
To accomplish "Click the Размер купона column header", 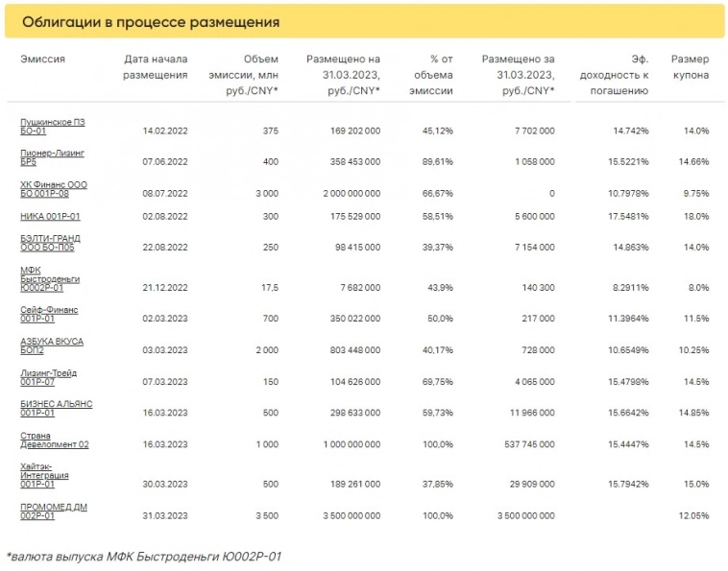I will point(691,66).
